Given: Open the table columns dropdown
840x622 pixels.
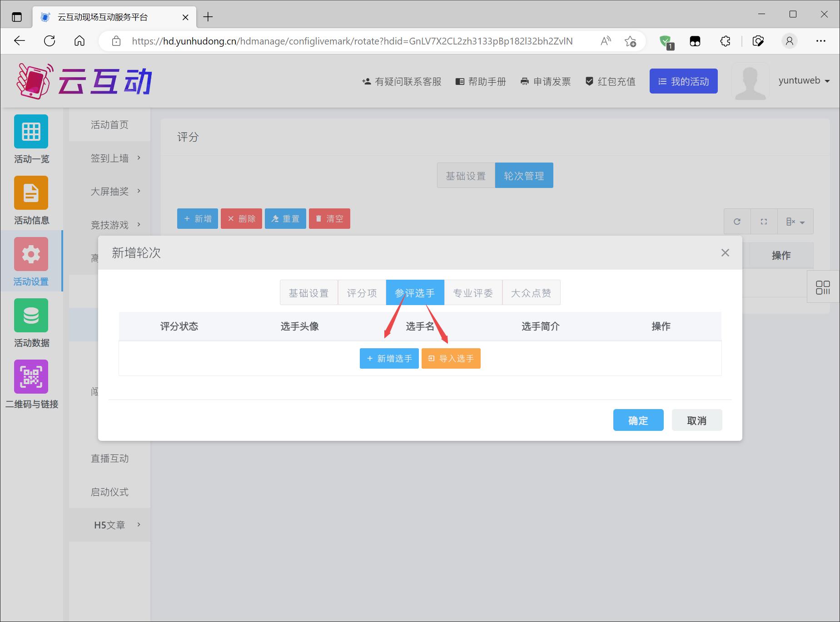Looking at the screenshot, I should (795, 222).
